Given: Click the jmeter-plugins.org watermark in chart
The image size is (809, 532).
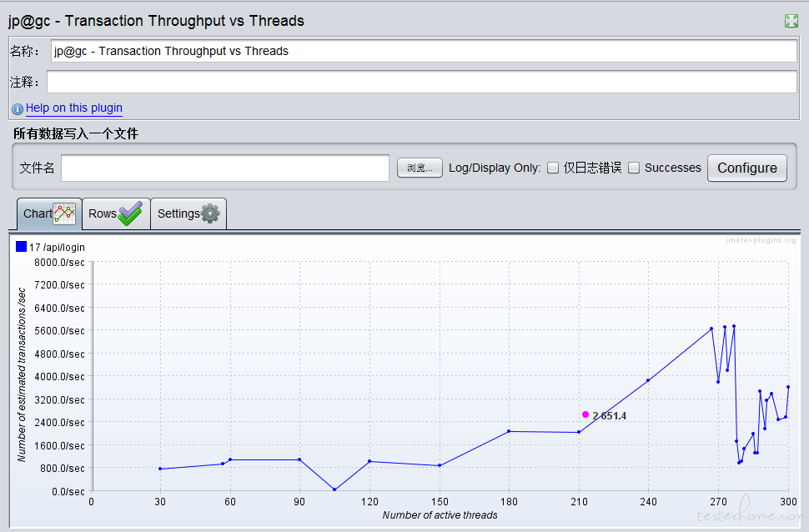Looking at the screenshot, I should coord(761,240).
